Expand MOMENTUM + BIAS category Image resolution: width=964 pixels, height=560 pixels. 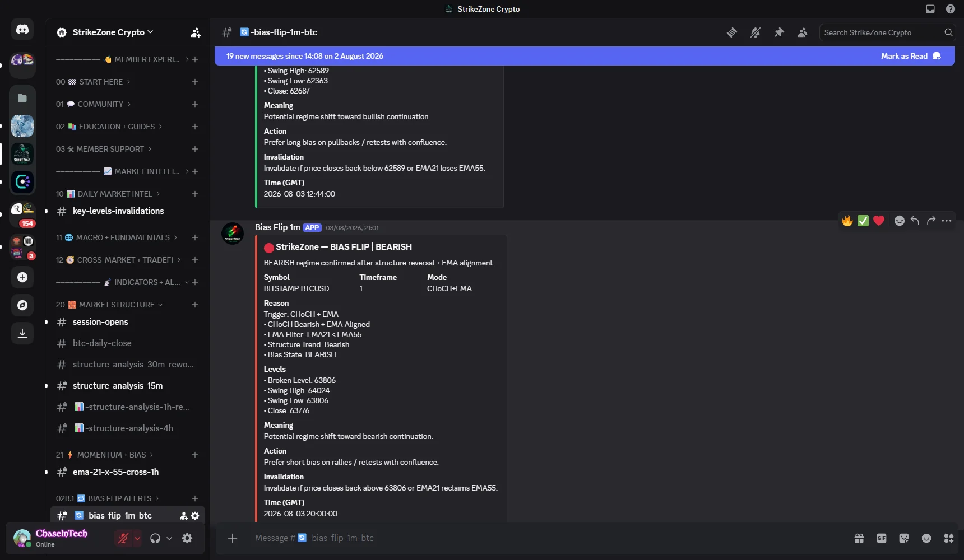(x=104, y=455)
